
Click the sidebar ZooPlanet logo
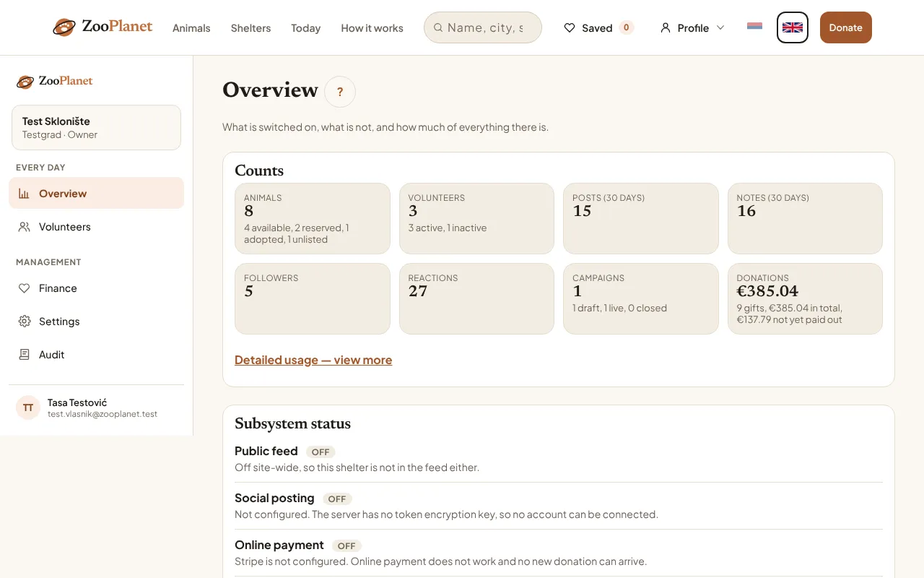[55, 81]
